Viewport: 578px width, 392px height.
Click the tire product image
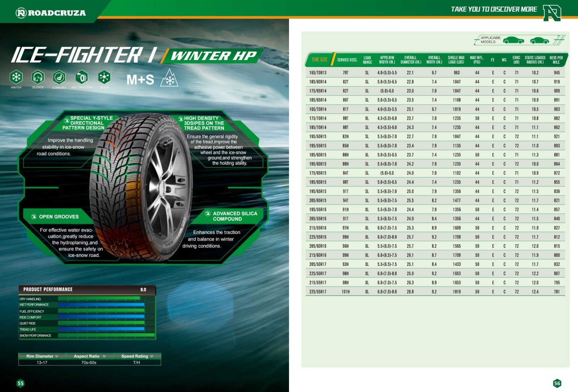[x=143, y=188]
